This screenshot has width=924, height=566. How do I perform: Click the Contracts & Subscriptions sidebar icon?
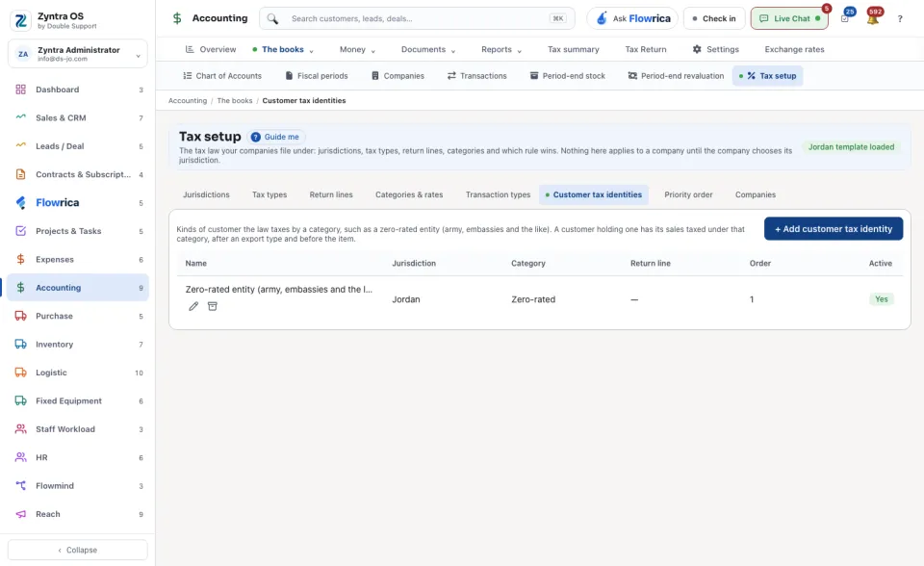click(20, 174)
